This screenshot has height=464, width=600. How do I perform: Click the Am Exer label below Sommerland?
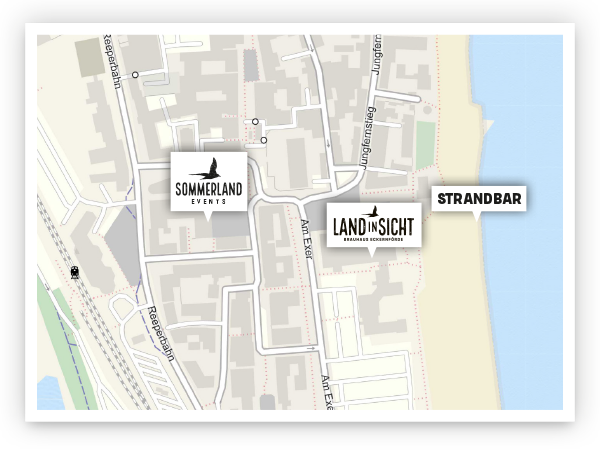coord(308,239)
